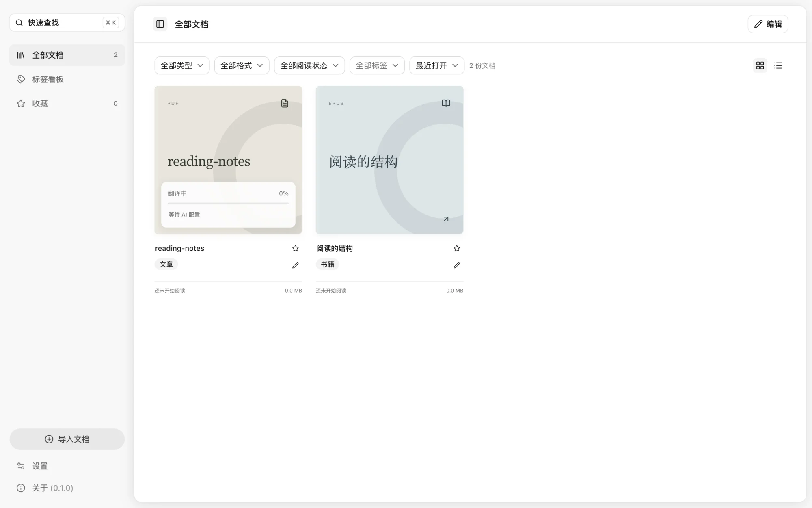Open the reading-notes cover thumbnail

click(228, 160)
